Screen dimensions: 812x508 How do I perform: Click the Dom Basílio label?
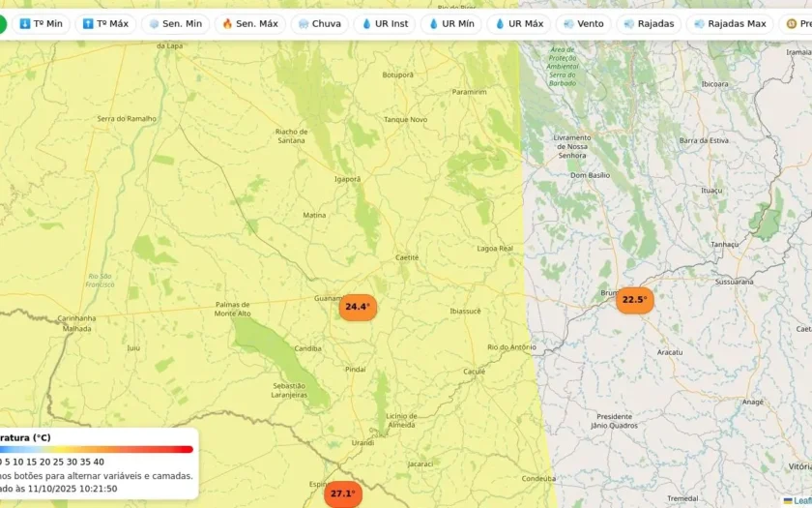click(591, 176)
